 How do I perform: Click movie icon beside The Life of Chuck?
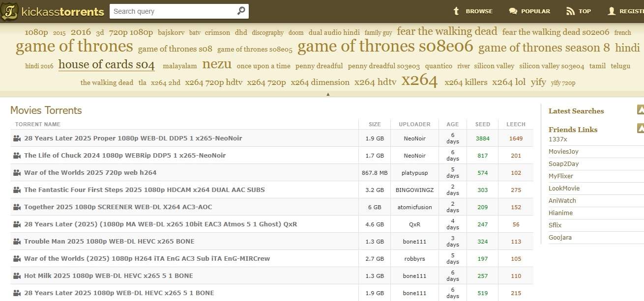pyautogui.click(x=17, y=156)
